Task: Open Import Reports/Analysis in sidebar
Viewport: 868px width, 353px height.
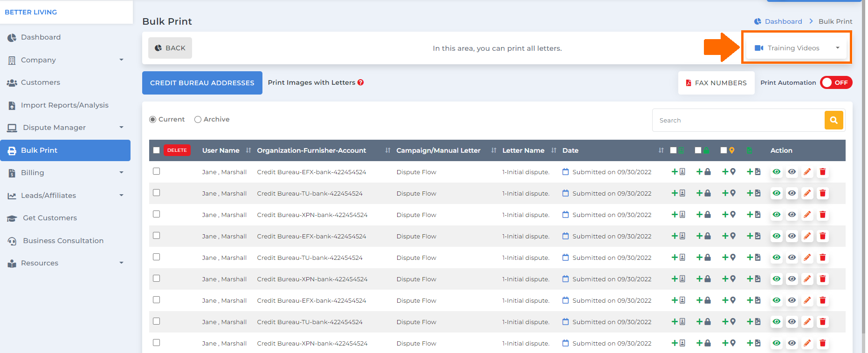Action: click(x=65, y=105)
